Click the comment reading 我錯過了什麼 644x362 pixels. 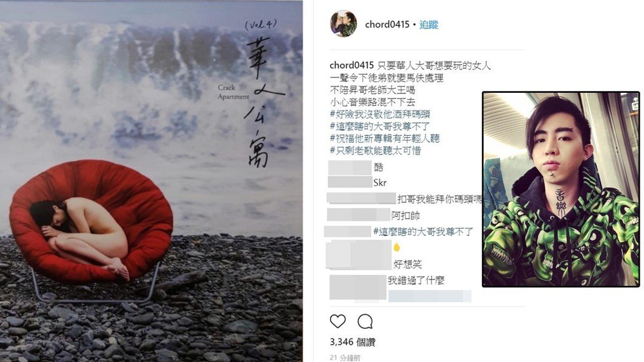tap(416, 281)
